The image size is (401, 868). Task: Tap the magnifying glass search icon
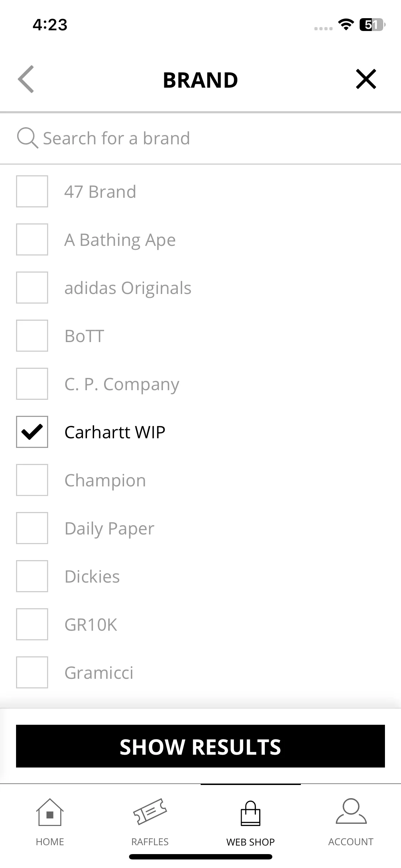[x=27, y=138]
